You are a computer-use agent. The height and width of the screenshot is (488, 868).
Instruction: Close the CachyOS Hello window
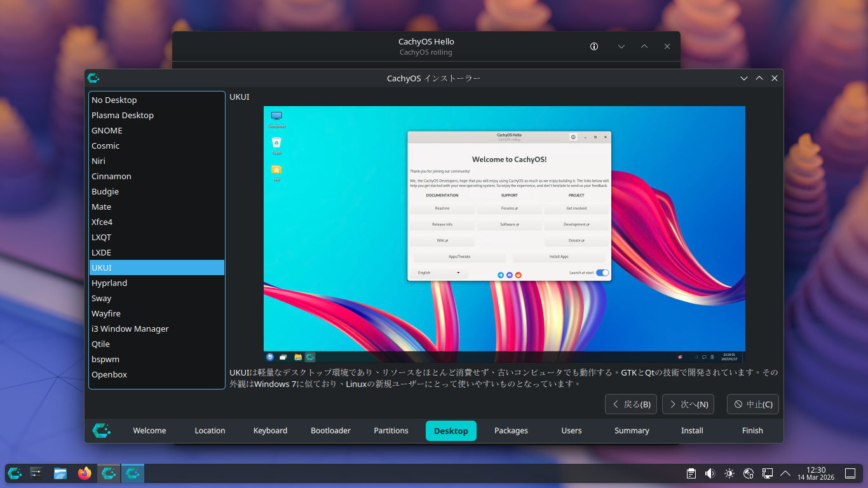coord(667,46)
